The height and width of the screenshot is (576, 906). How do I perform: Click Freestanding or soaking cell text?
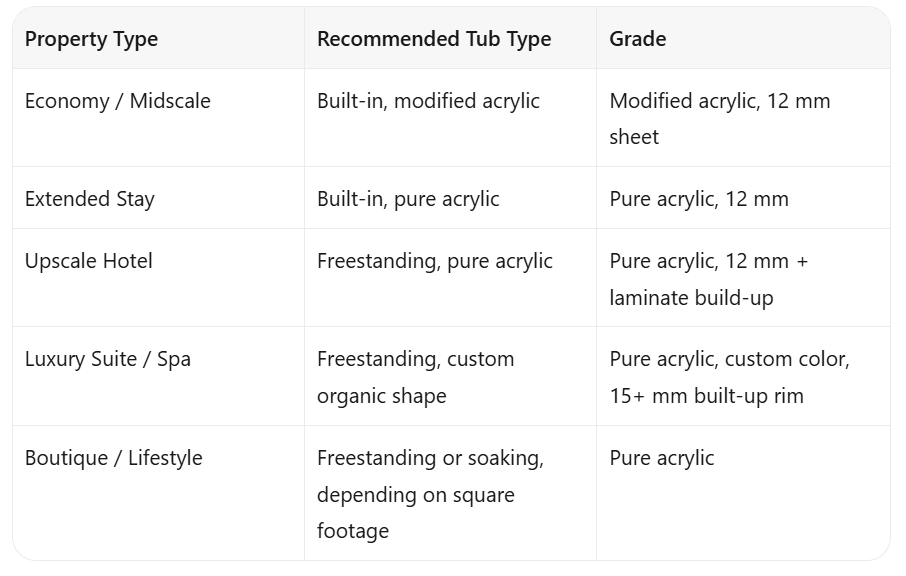pyautogui.click(x=430, y=458)
